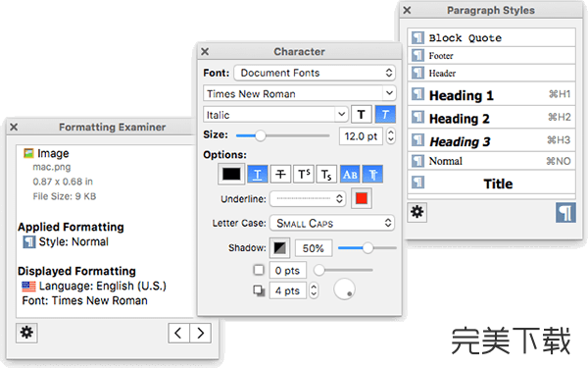Click the shadow angle dial
This screenshot has height=368, width=588.
point(344,289)
